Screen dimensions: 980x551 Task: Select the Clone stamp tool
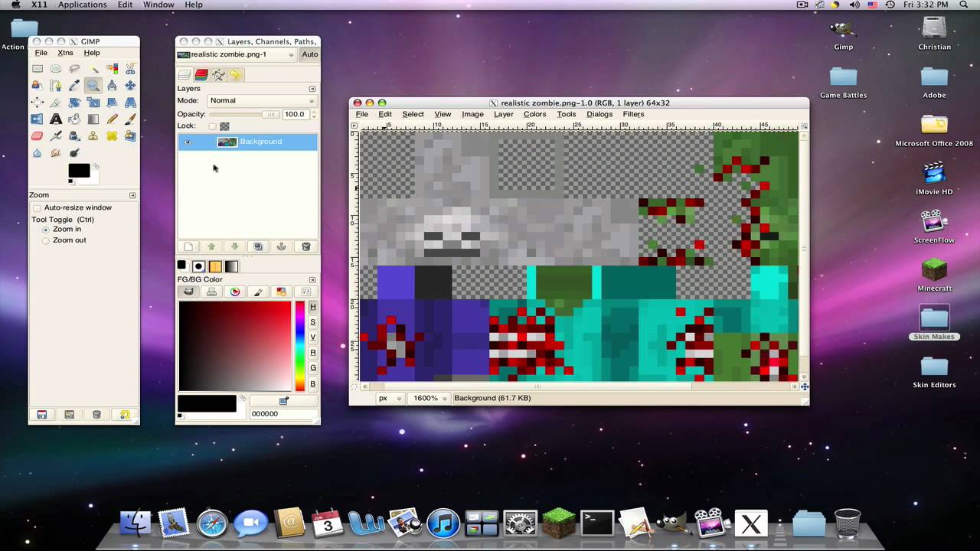click(x=93, y=136)
